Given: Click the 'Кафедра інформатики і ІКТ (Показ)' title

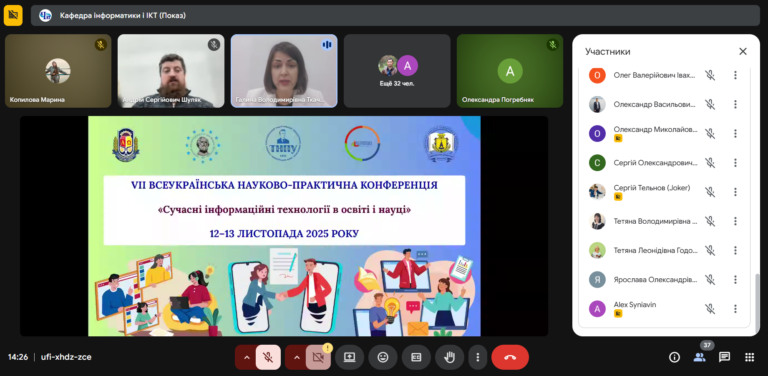Looking at the screenshot, I should pos(123,16).
